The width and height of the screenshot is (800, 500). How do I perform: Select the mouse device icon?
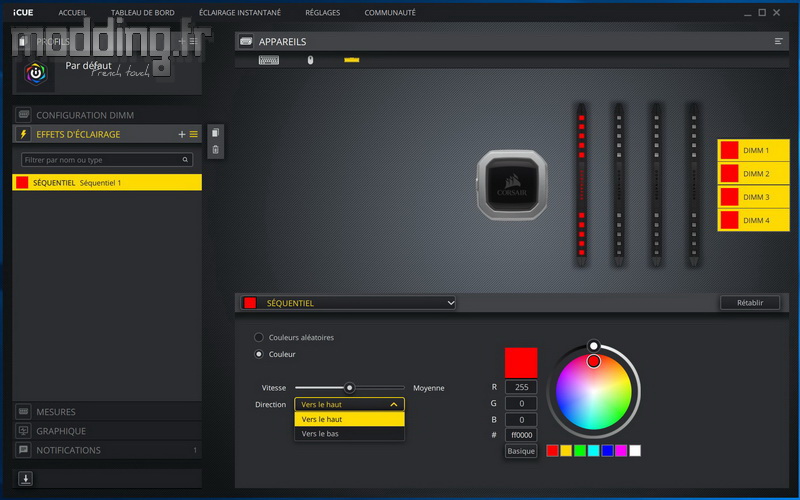[310, 60]
